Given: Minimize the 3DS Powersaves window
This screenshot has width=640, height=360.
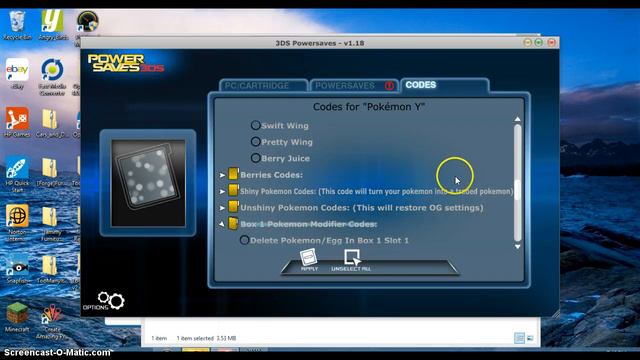Looking at the screenshot, I should point(527,42).
